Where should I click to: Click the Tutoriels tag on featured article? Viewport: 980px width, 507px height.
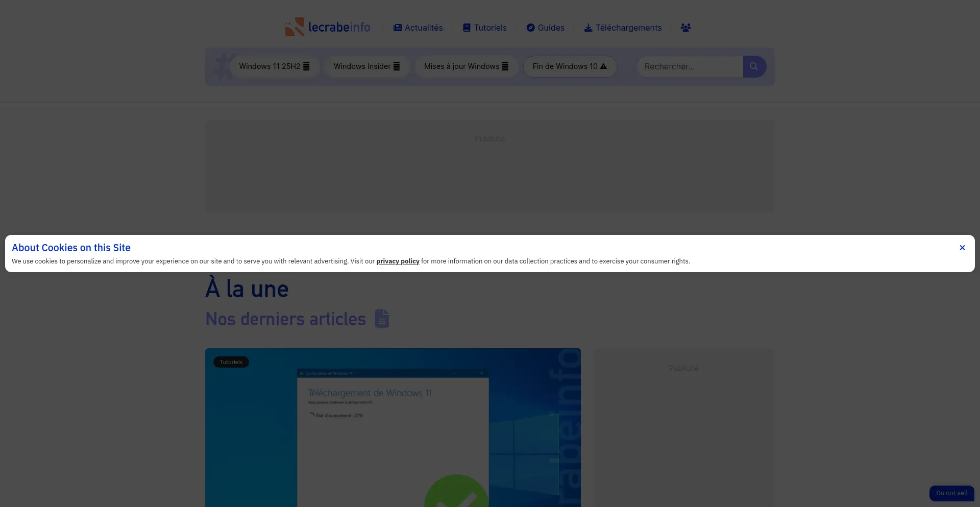[231, 362]
